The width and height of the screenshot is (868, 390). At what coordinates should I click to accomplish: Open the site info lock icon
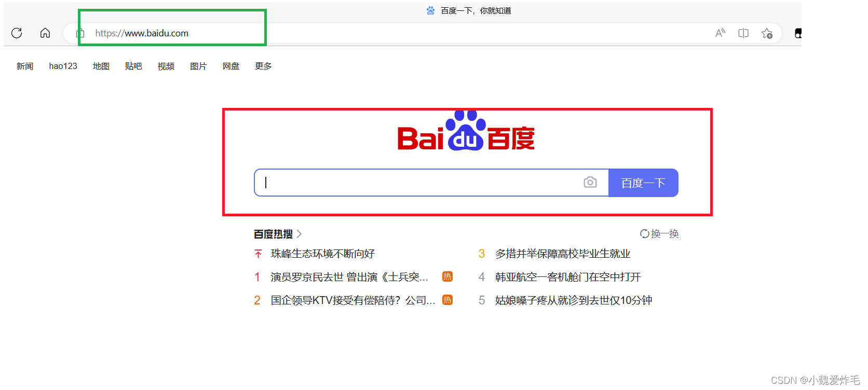80,33
